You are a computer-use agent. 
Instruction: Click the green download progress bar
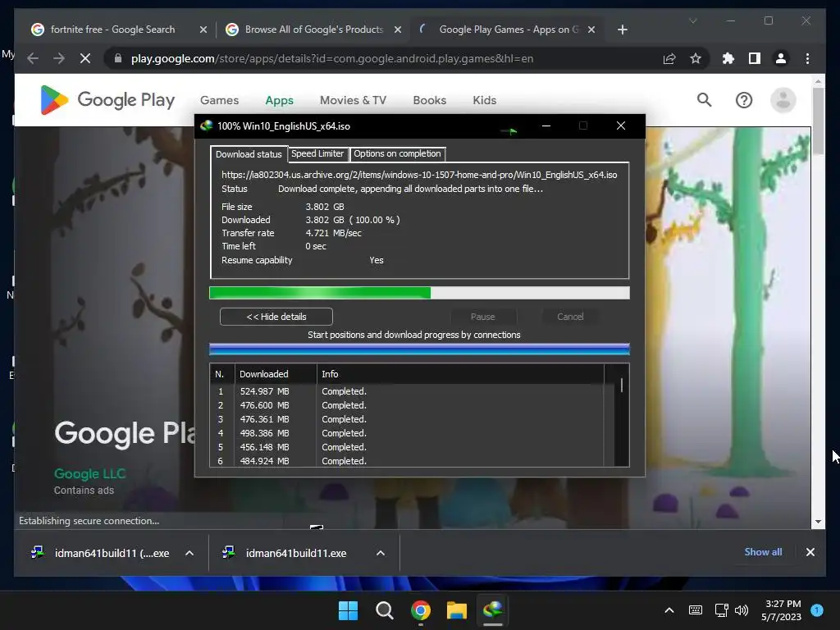pos(419,293)
